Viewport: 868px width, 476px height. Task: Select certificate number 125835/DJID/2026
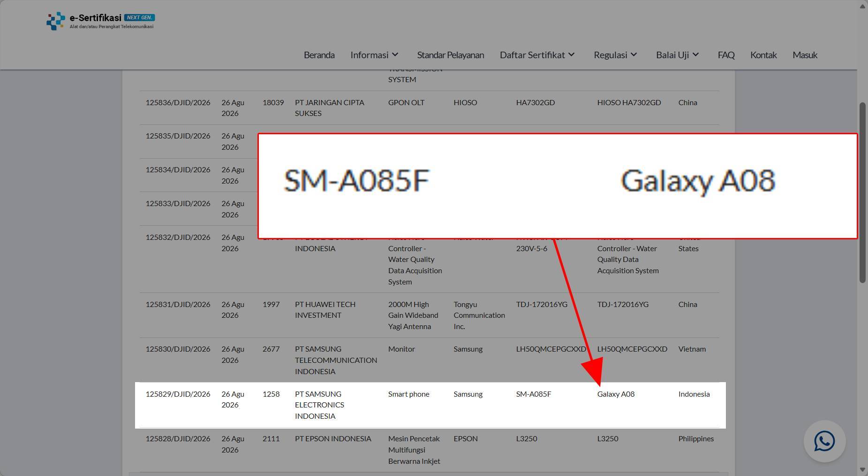pos(178,136)
